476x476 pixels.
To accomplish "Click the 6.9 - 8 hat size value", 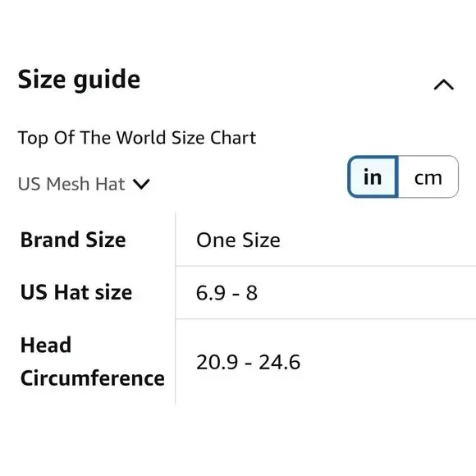I will tap(227, 293).
